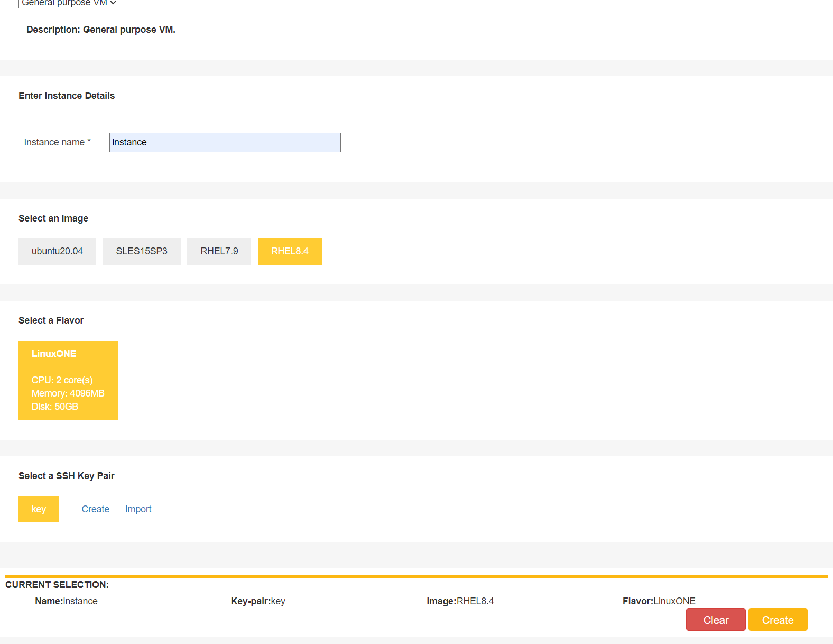
Task: Click the 'Select a Flavor' heading
Action: (51, 320)
